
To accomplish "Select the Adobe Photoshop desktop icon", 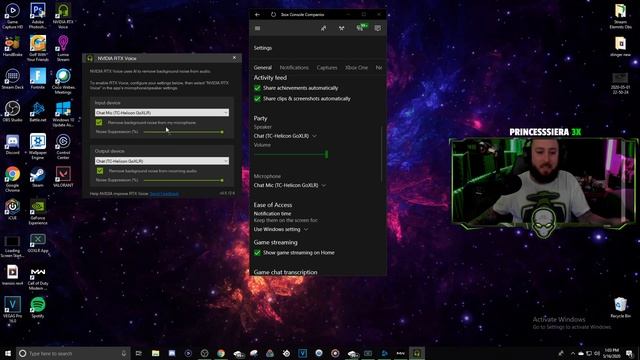I will point(38,16).
